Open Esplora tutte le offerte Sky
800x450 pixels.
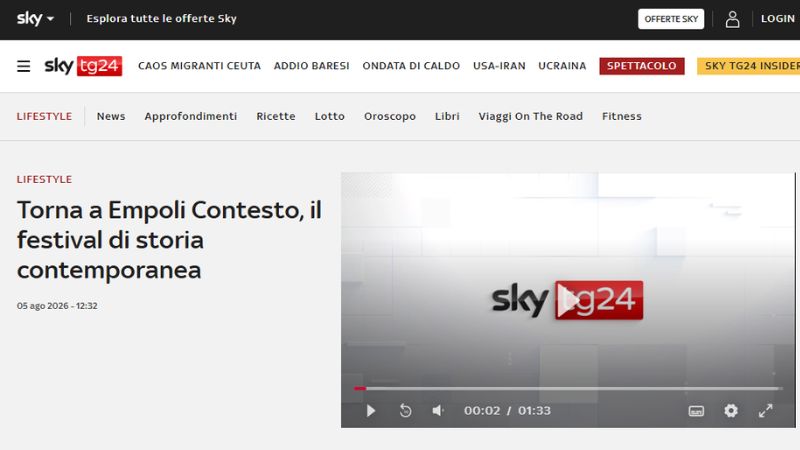tap(161, 19)
